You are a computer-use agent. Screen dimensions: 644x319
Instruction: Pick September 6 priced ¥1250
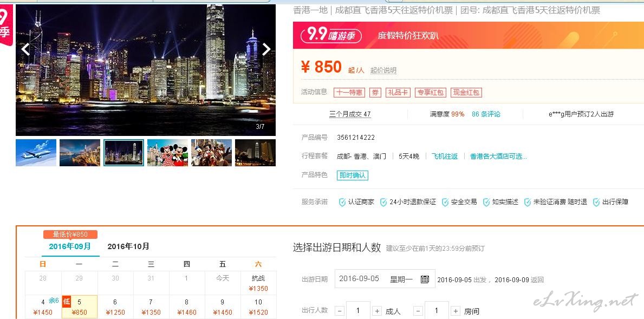[115, 307]
